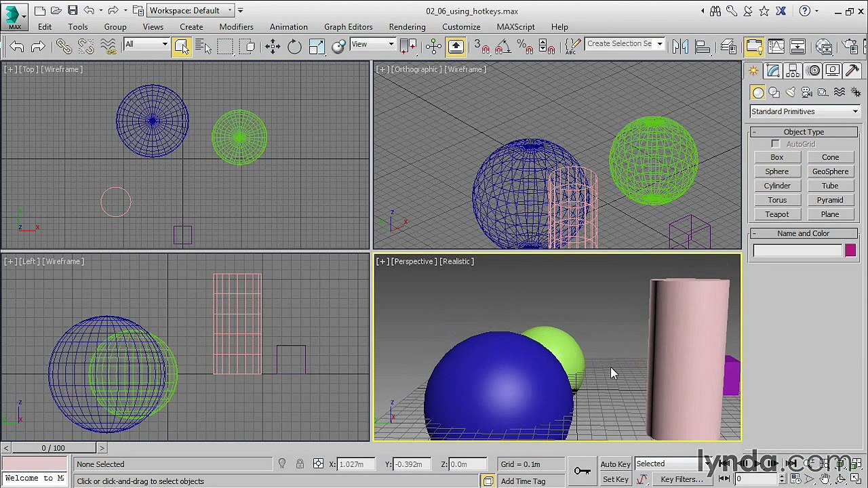Screen dimensions: 868x488
Task: Click the Pyramid primitive button
Action: click(830, 200)
